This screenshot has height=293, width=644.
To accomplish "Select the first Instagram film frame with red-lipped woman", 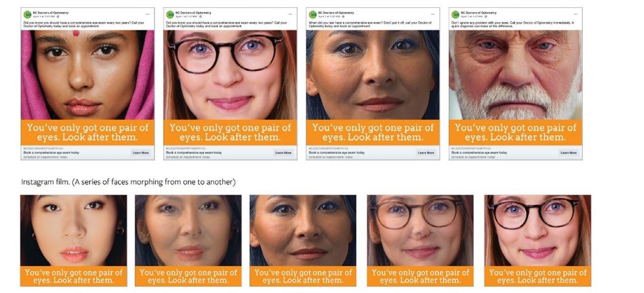I will 73,241.
